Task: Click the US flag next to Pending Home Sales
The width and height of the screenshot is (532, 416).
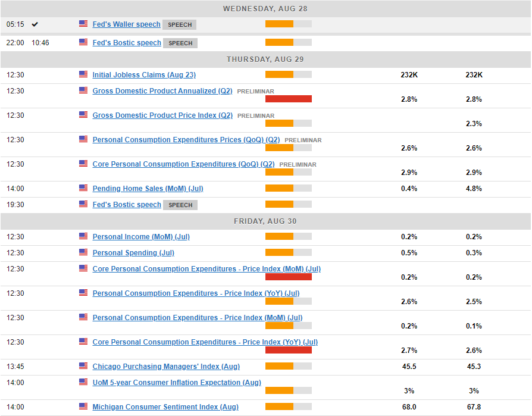Action: [83, 188]
